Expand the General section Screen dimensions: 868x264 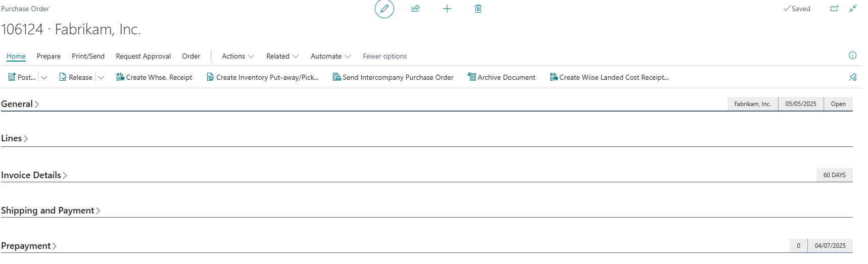coord(20,104)
